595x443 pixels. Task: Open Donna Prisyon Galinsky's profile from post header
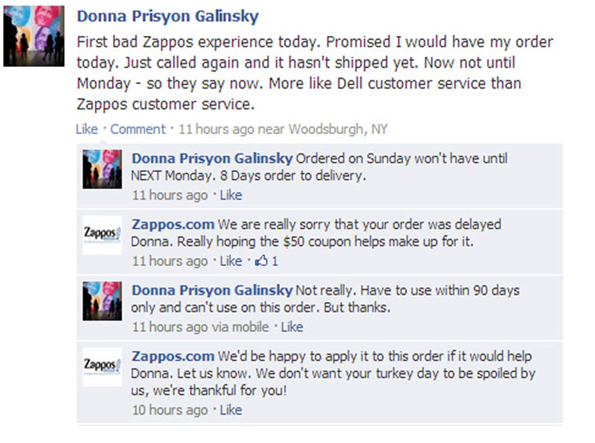[x=168, y=16]
